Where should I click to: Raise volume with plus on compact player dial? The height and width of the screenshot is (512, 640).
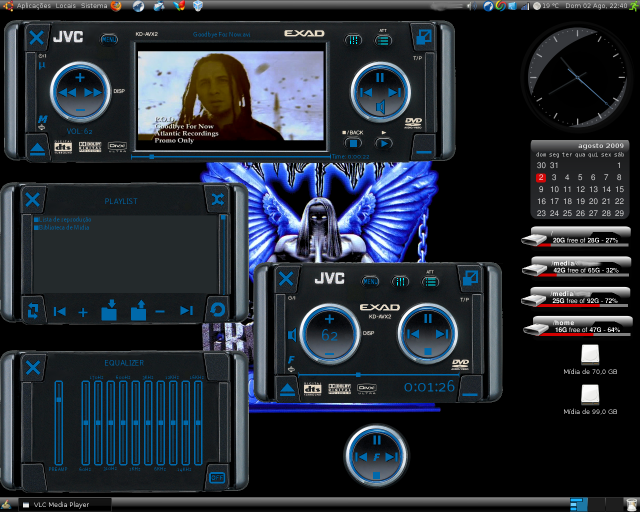(x=330, y=319)
